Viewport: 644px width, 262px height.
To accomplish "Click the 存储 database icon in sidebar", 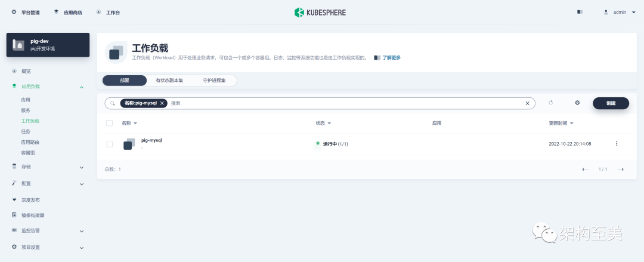I will click(x=14, y=167).
